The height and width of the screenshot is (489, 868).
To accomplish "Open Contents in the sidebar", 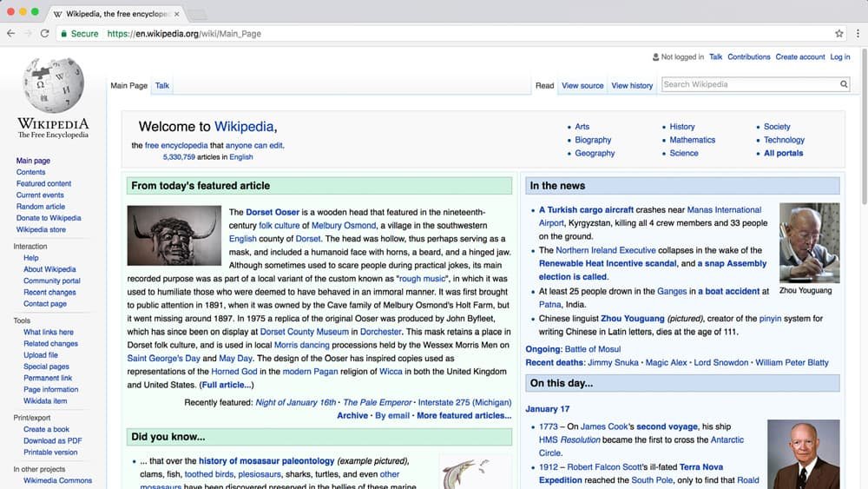I will (x=30, y=172).
